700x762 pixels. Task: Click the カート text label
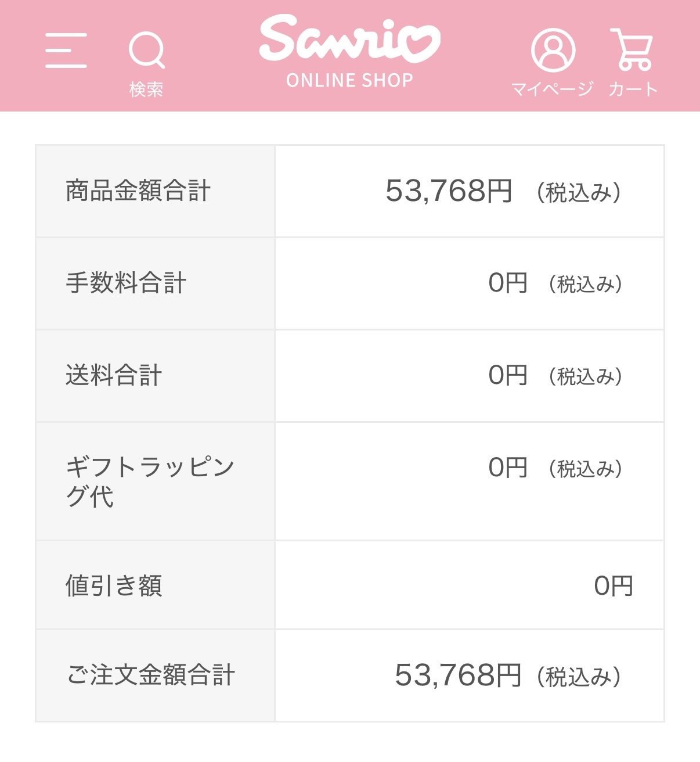point(633,89)
